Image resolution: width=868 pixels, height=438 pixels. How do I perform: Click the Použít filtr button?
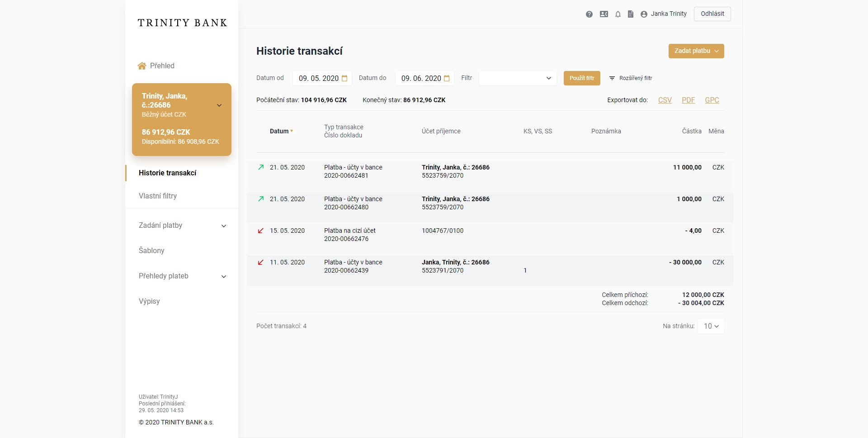click(581, 78)
